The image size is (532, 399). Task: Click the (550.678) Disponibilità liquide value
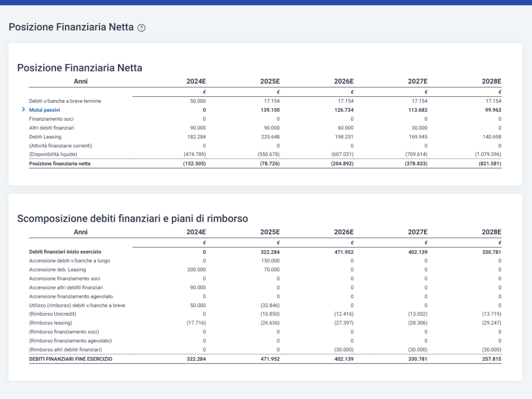269,154
